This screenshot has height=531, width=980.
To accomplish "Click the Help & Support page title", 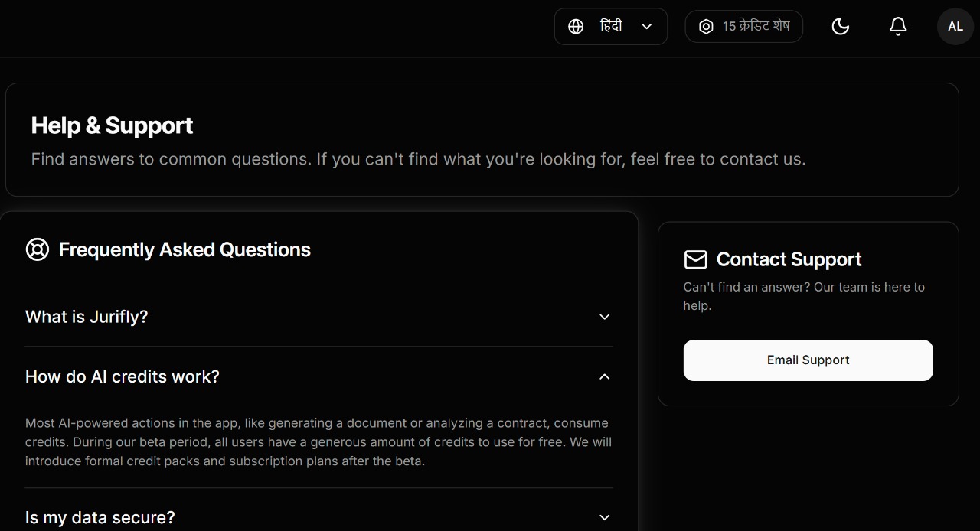I will point(112,125).
